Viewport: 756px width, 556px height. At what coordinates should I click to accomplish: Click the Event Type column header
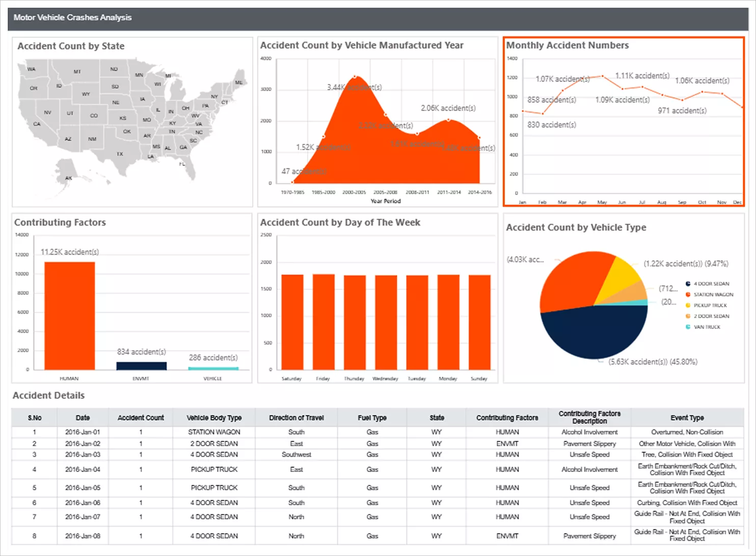point(687,418)
